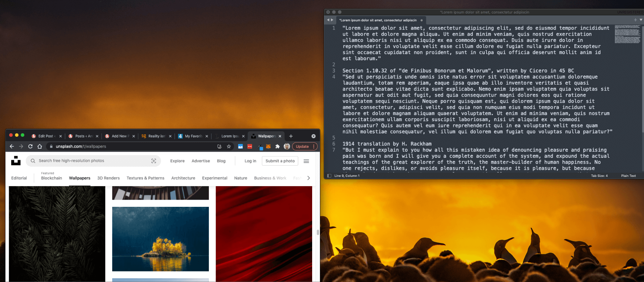This screenshot has width=644, height=282.
Task: Open the MetaMask fox extension
Action: (268, 146)
